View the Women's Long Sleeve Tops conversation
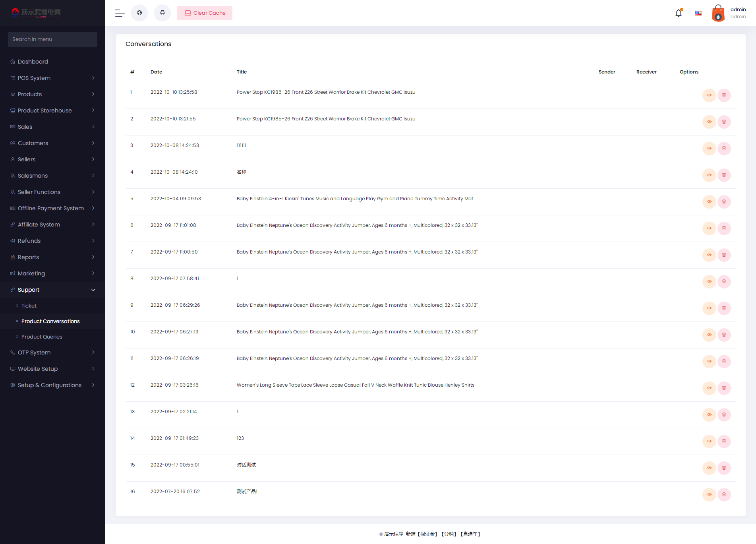The image size is (756, 544). pyautogui.click(x=709, y=388)
